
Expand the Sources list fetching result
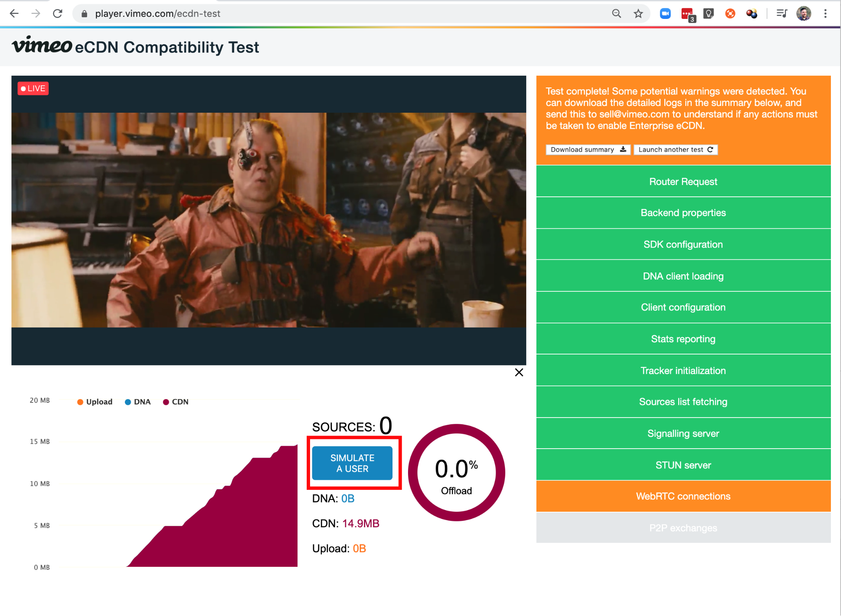[683, 402]
